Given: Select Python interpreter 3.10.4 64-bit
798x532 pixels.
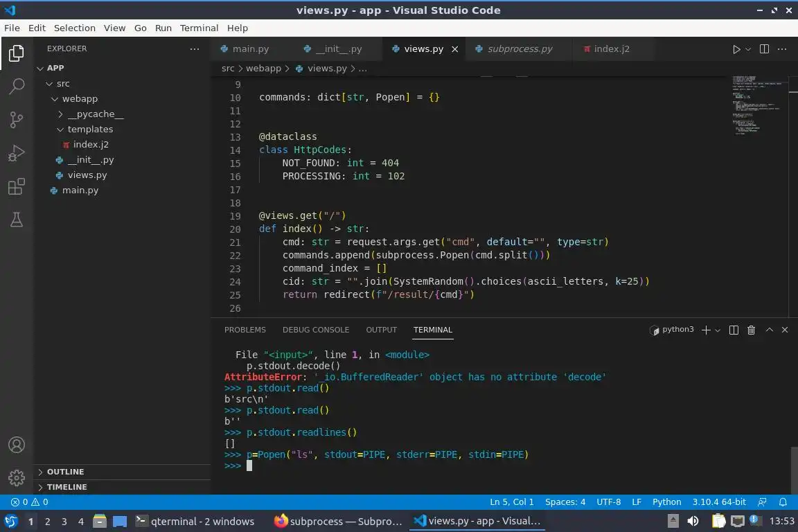Looking at the screenshot, I should pos(718,502).
